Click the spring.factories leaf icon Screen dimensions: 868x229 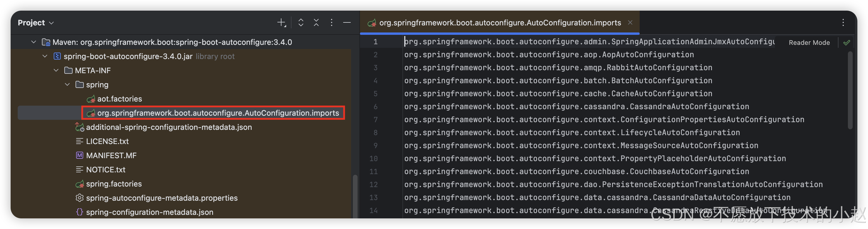[x=80, y=184]
